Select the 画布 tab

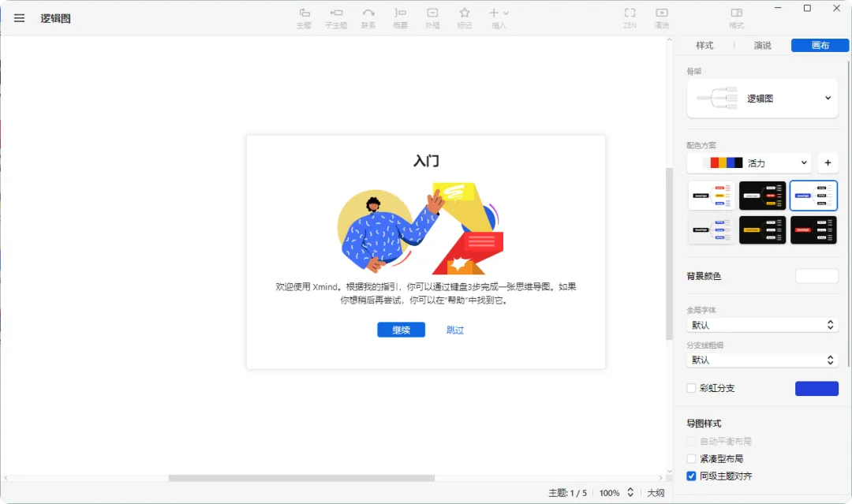click(x=820, y=46)
